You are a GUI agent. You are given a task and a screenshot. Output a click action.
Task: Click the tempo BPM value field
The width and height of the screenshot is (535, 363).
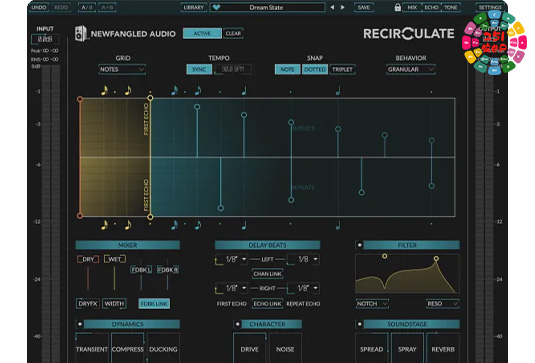[x=233, y=69]
